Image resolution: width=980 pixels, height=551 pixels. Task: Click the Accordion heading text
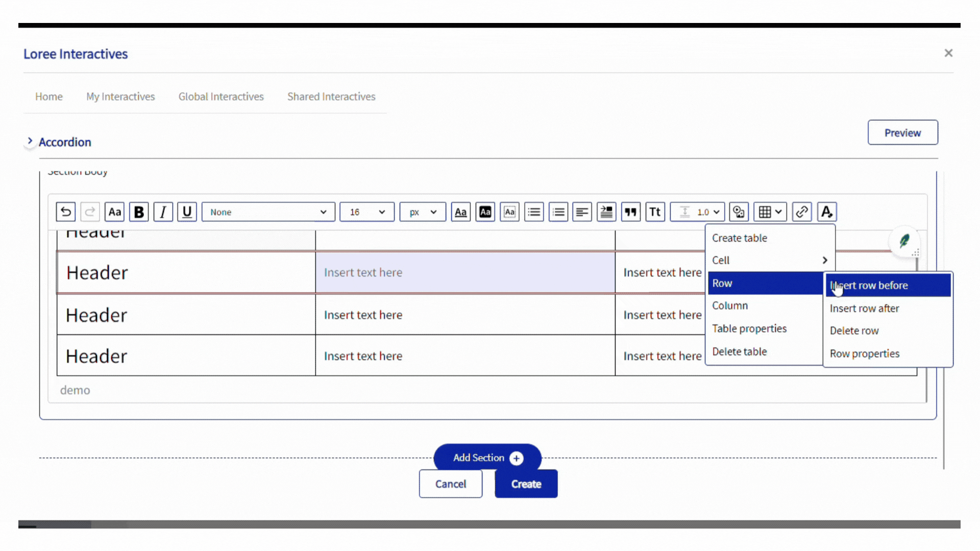pyautogui.click(x=65, y=142)
